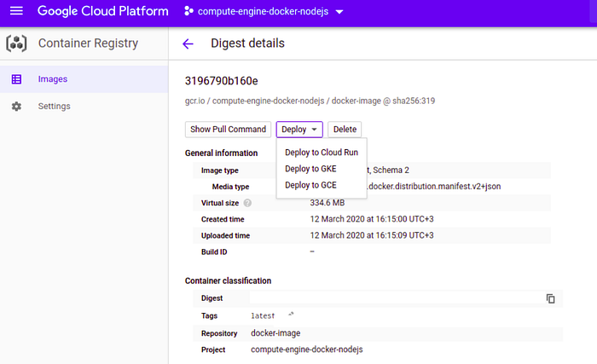Go back using the left arrow

coord(188,43)
